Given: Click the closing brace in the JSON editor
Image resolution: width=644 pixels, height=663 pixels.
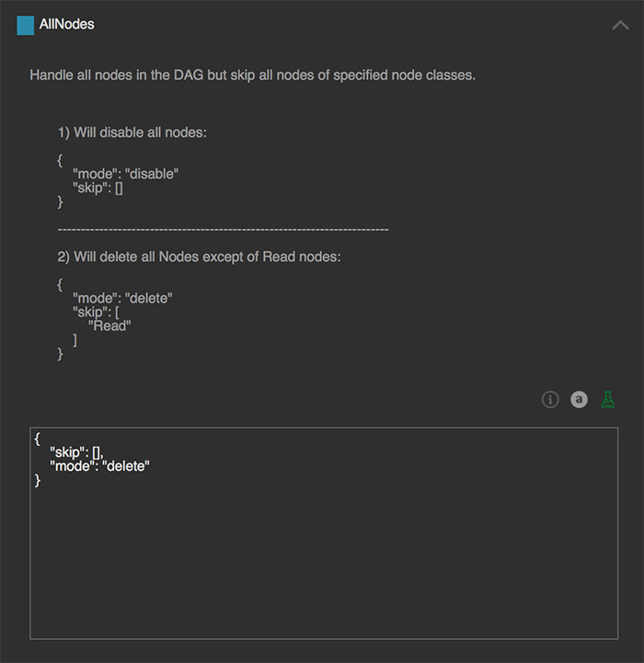Looking at the screenshot, I should point(38,480).
